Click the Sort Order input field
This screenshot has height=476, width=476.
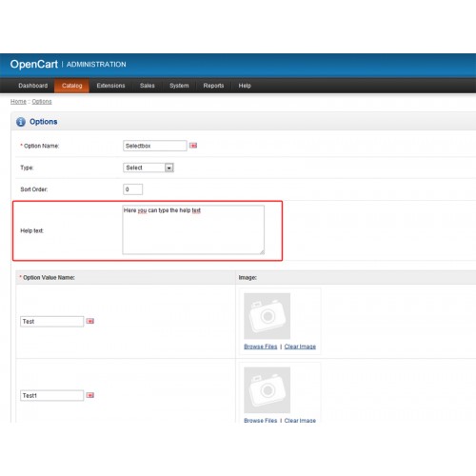coord(132,189)
